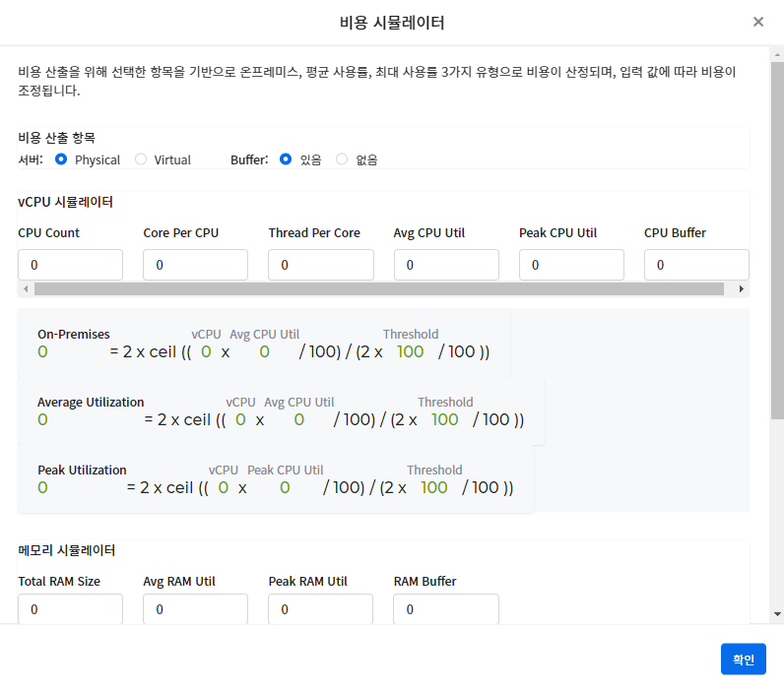Edit the Avg CPU Util field
784x692 pixels.
pyautogui.click(x=446, y=265)
